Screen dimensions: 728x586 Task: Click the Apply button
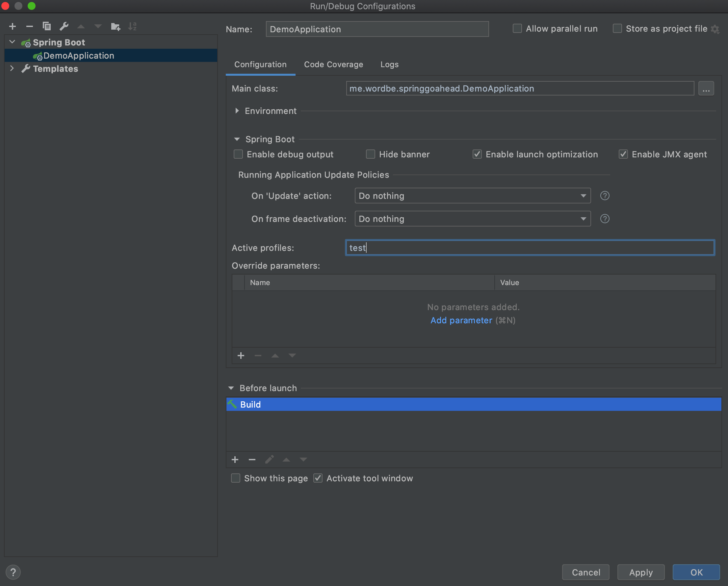point(640,572)
